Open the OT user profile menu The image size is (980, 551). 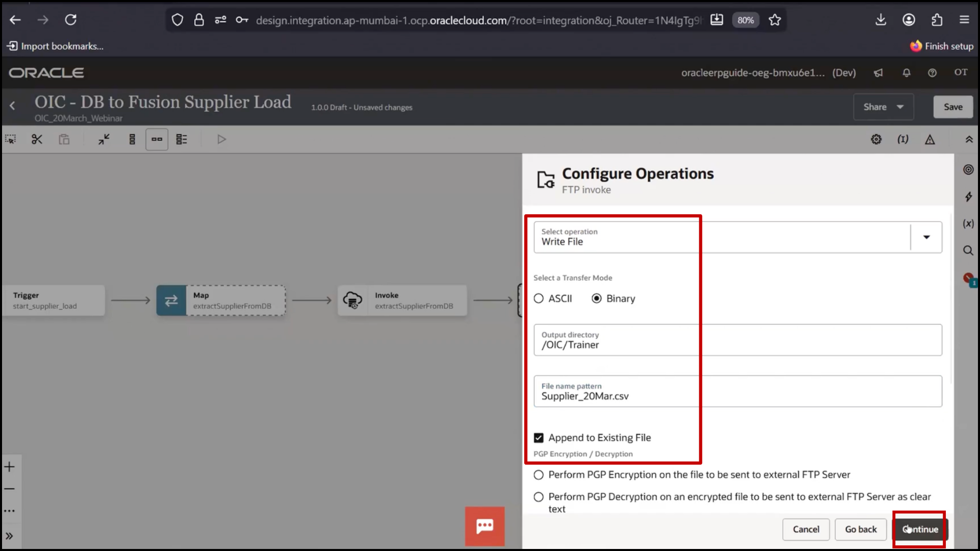tap(961, 72)
